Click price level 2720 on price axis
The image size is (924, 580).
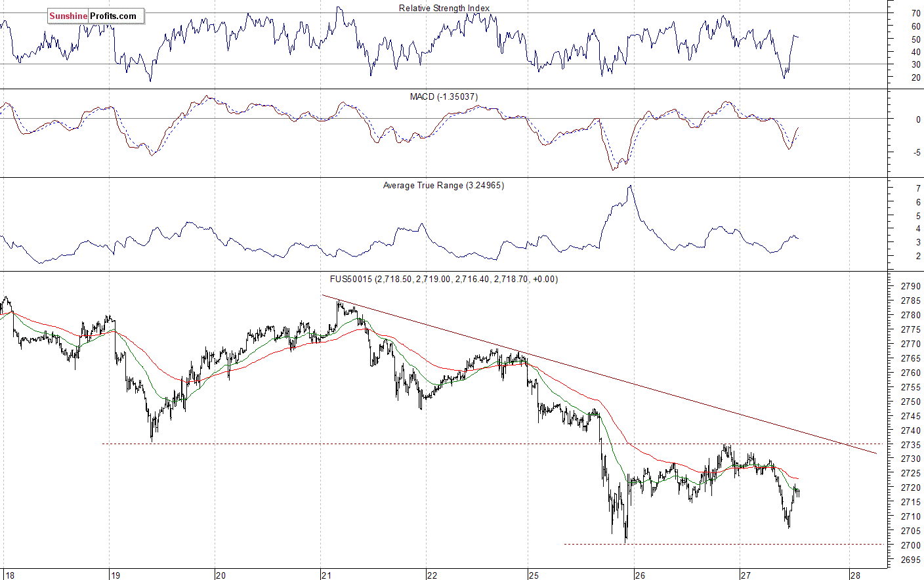click(x=910, y=487)
